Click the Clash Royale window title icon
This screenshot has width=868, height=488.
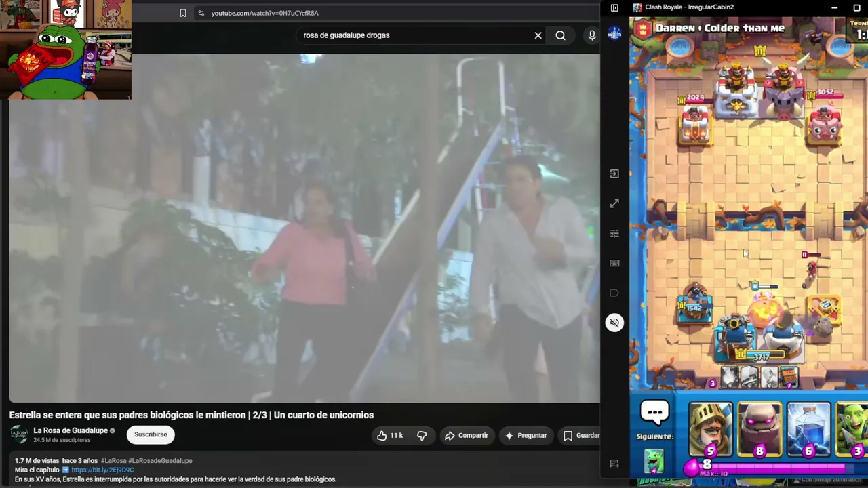637,7
